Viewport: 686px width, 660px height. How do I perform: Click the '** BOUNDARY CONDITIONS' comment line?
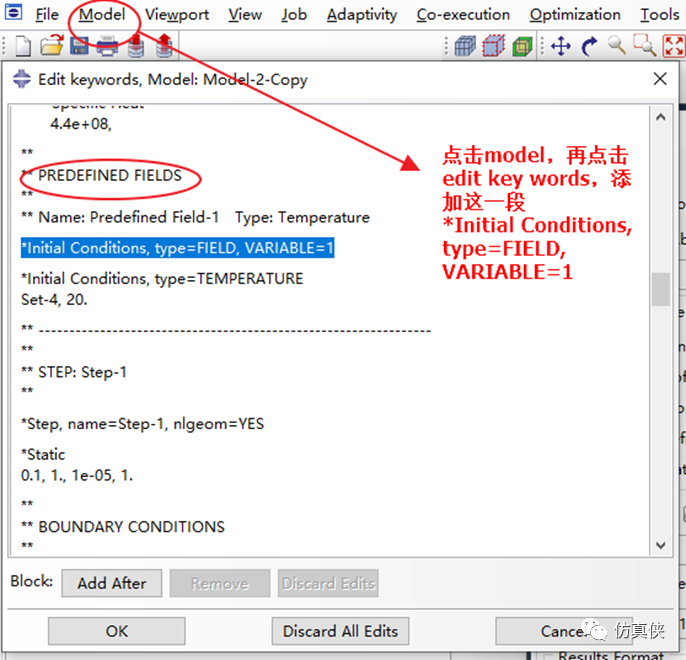[123, 527]
